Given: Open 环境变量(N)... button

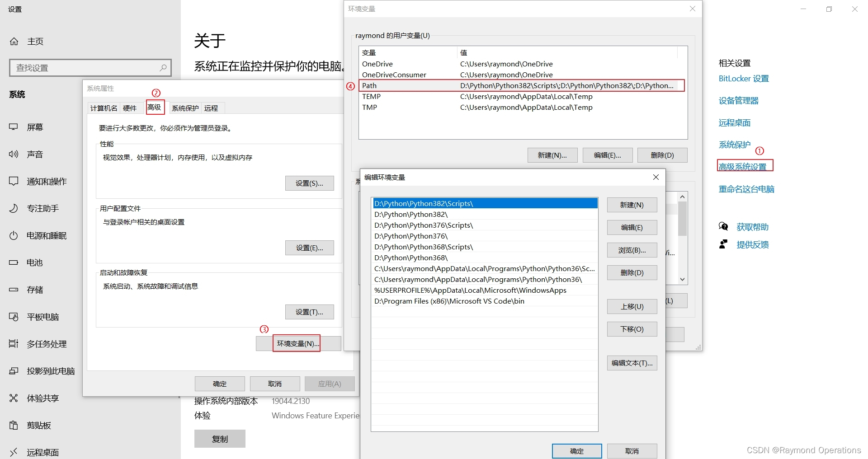Looking at the screenshot, I should tap(298, 343).
